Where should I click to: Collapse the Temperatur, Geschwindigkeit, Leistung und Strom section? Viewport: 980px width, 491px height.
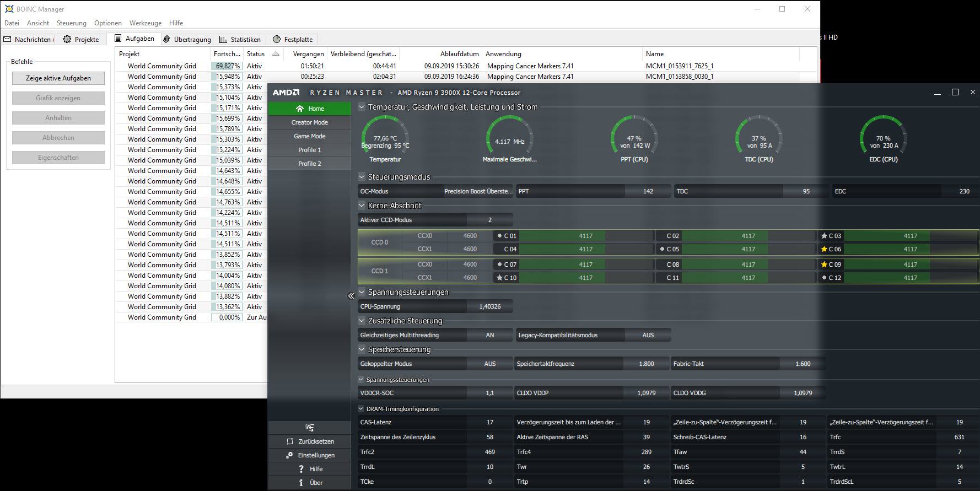pos(362,107)
